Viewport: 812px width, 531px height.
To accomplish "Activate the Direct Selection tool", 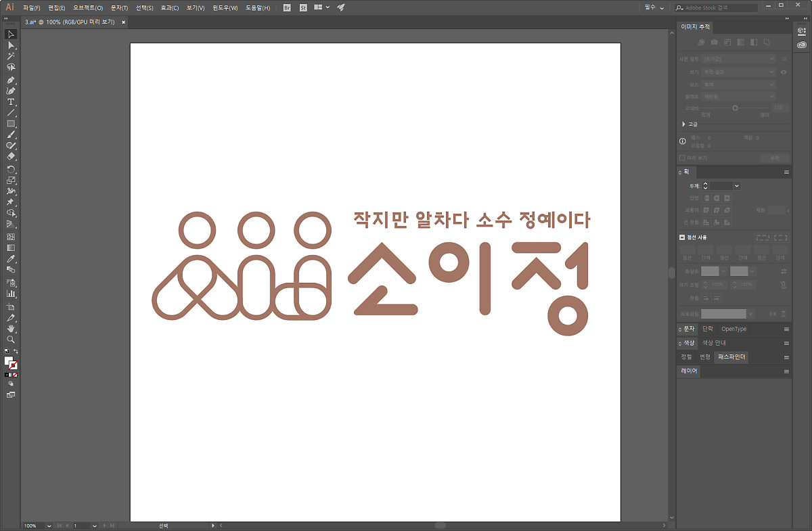I will (11, 45).
